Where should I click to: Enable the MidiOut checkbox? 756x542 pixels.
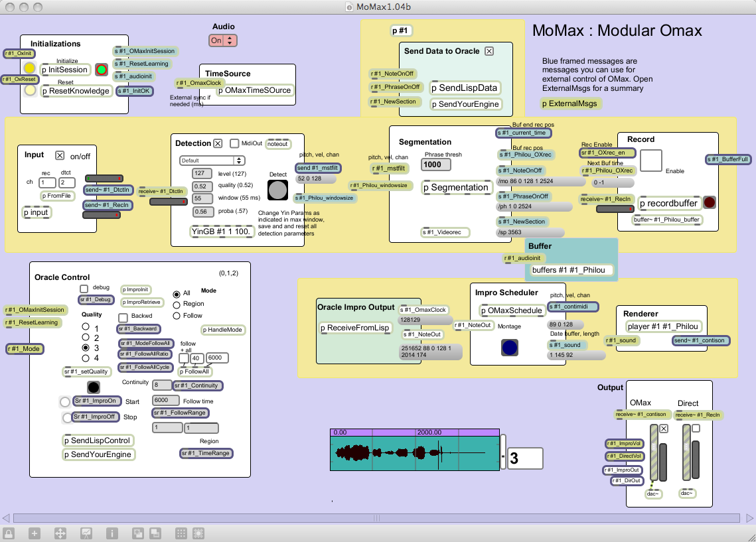coord(234,143)
